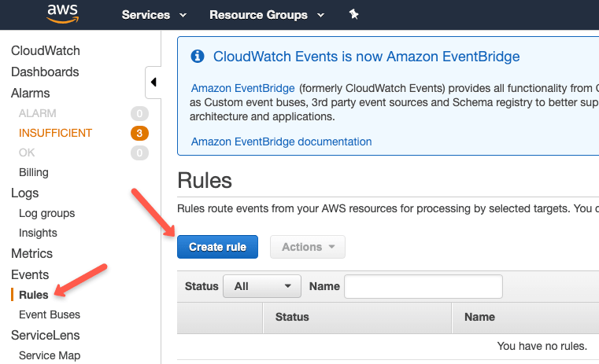
Task: Click the Name filter input field
Action: [423, 286]
